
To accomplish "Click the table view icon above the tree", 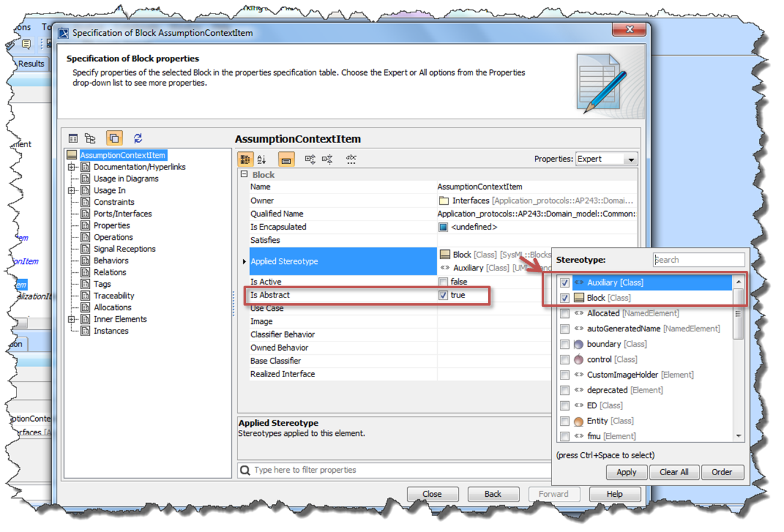I will coord(73,138).
